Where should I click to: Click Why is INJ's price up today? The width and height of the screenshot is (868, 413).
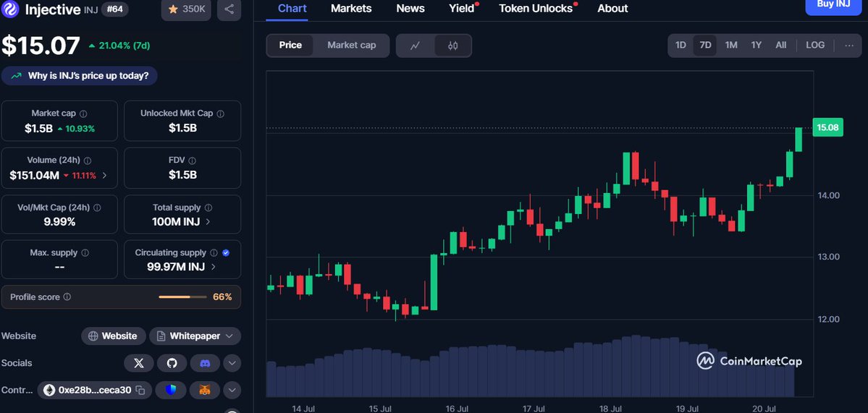pyautogui.click(x=79, y=76)
